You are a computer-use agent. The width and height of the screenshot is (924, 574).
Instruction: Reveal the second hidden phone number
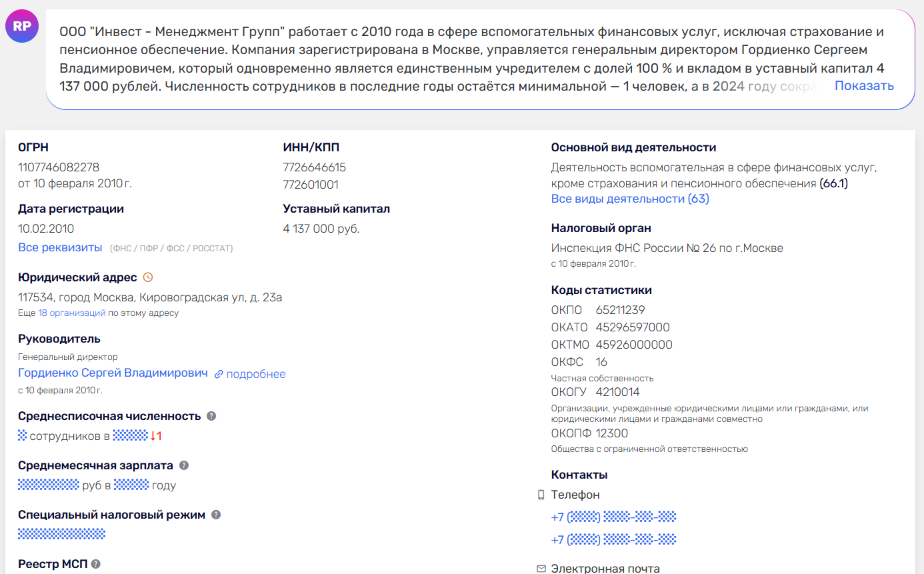tap(614, 539)
